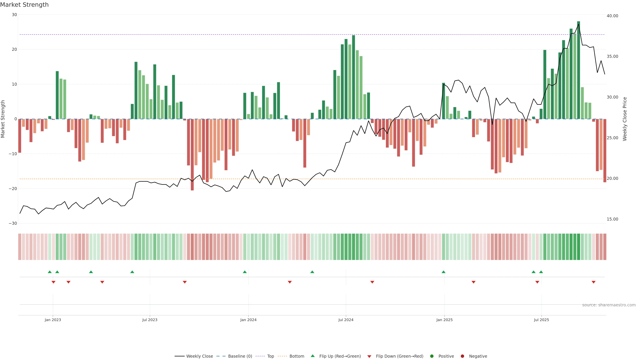Click the Bottom legend dotted line
644x362 pixels.
[x=282, y=356]
